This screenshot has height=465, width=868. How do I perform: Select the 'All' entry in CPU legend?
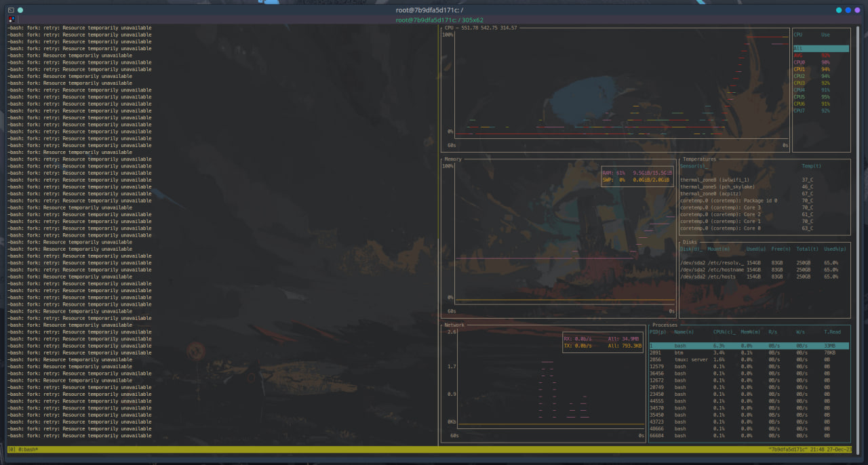click(821, 49)
